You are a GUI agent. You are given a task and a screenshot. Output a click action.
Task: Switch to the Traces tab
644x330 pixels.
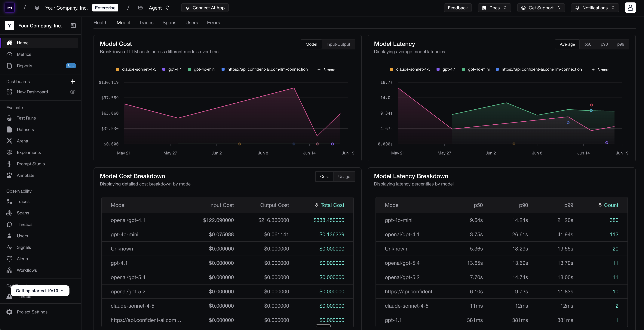[x=146, y=23]
